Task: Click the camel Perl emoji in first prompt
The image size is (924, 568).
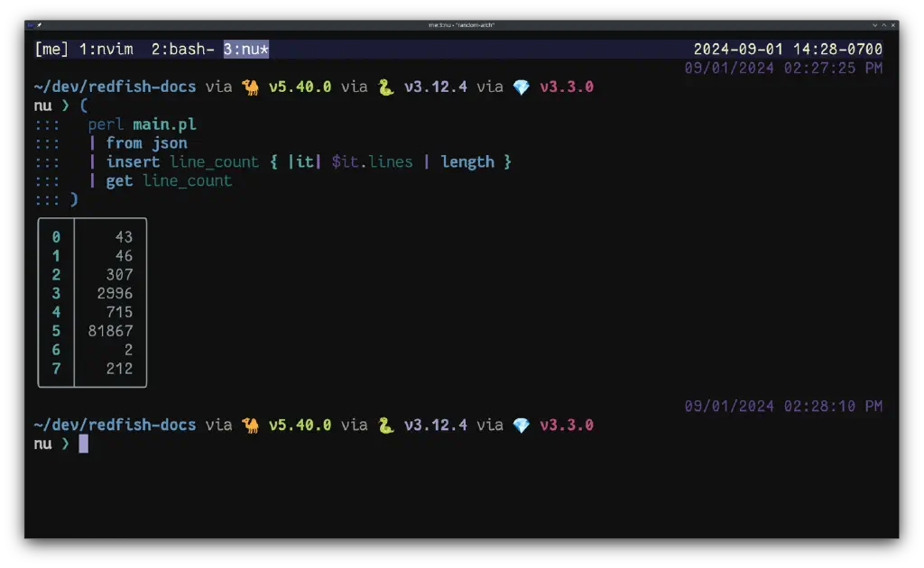Action: 251,87
